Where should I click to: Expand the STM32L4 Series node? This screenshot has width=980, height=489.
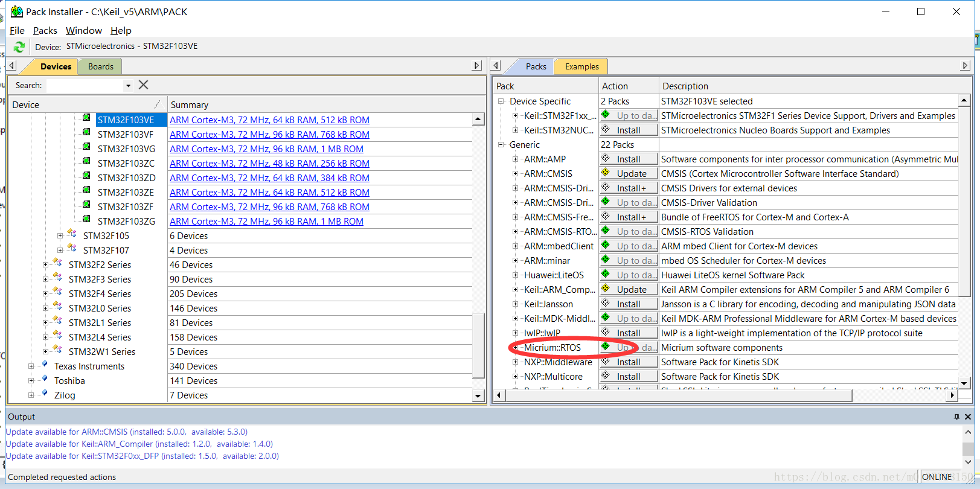pos(45,337)
